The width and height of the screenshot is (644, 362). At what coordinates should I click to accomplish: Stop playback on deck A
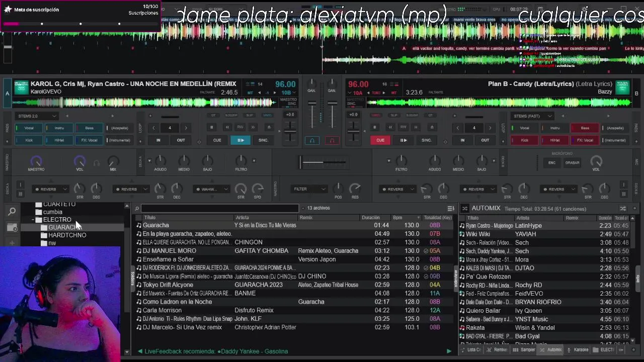[x=212, y=127]
